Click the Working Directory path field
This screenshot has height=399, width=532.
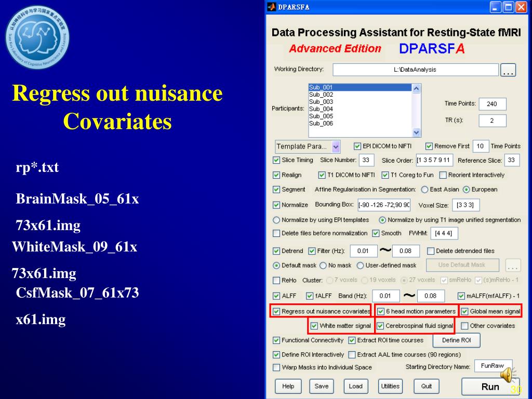click(x=415, y=70)
